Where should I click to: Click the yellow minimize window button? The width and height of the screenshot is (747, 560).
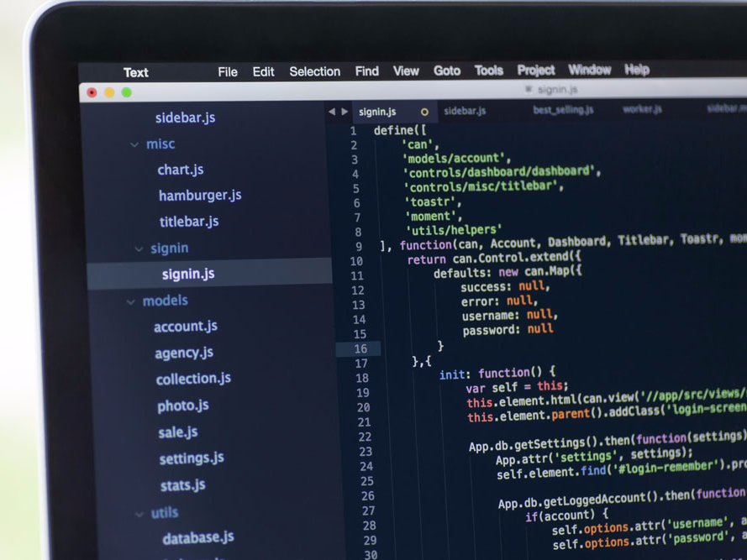point(109,92)
